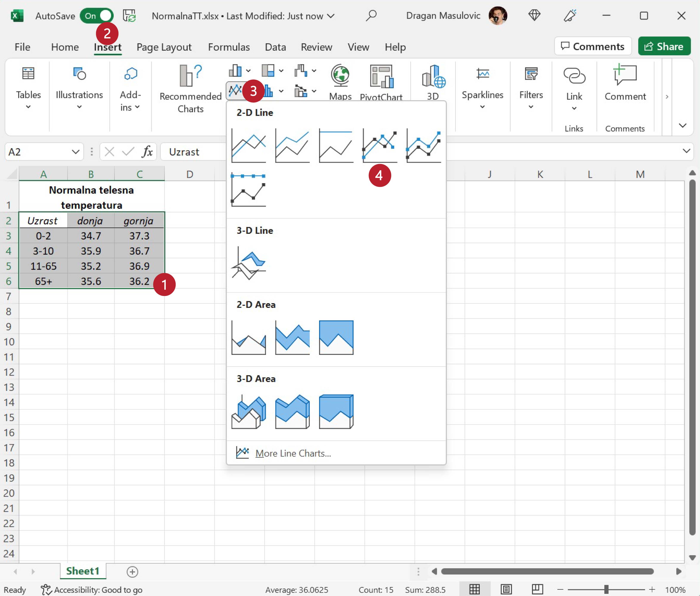Choose Stacked Line chart icon
Screen dimensions: 700x596
292,146
